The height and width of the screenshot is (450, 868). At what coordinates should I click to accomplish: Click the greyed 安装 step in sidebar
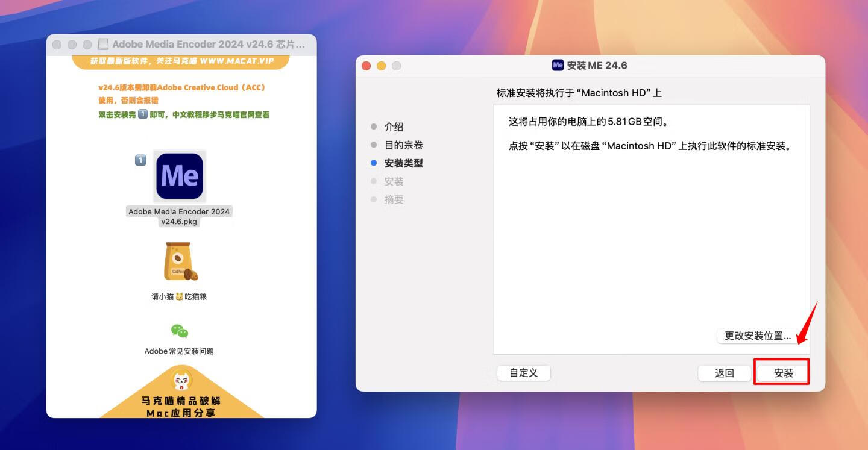coord(394,181)
